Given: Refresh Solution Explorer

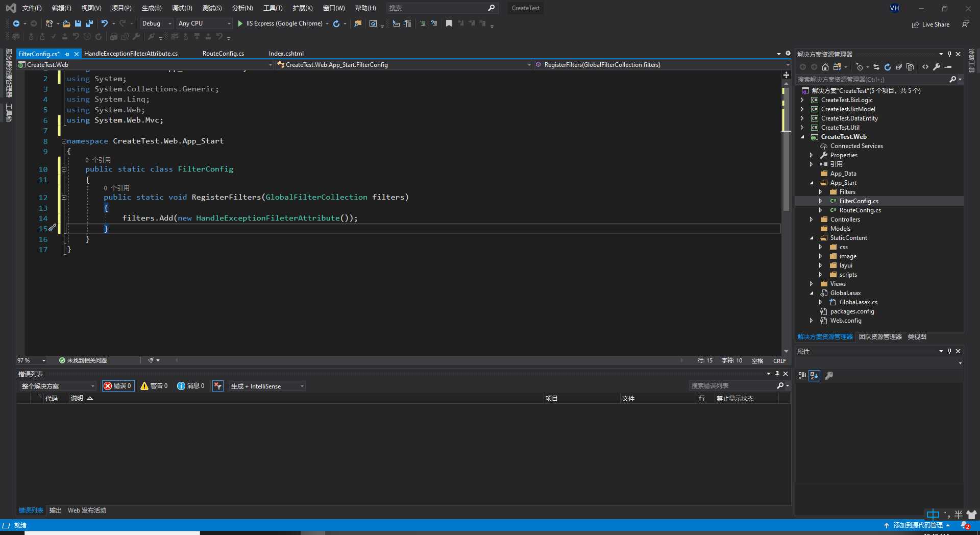Looking at the screenshot, I should coord(887,67).
